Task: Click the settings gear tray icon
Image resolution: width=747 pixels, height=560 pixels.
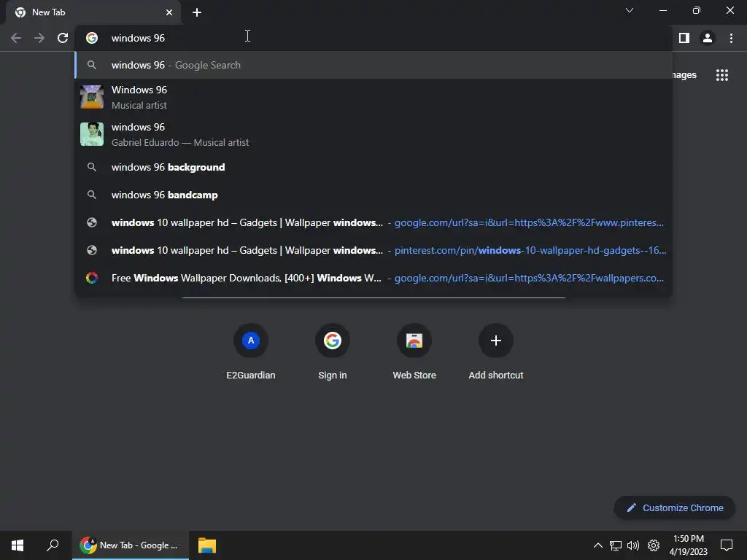Action: click(x=654, y=545)
